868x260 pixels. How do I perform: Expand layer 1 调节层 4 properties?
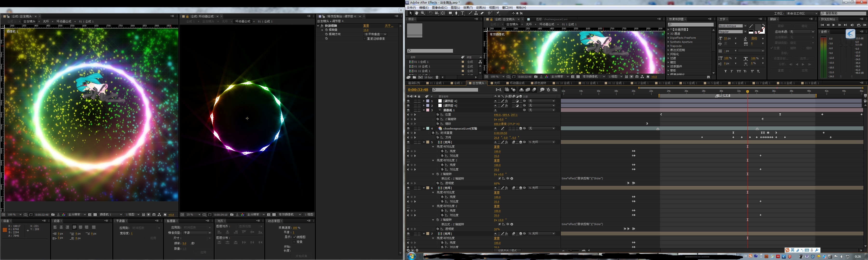pos(424,101)
